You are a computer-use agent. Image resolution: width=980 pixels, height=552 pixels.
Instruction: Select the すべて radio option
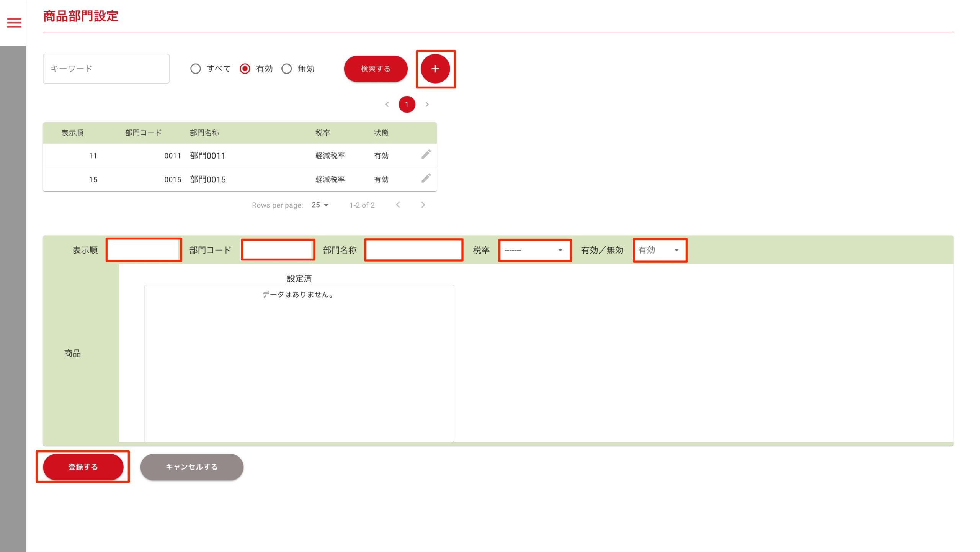pyautogui.click(x=196, y=69)
